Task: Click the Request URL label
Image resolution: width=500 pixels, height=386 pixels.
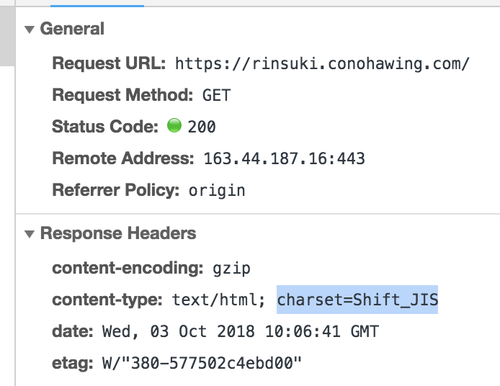Action: (109, 63)
